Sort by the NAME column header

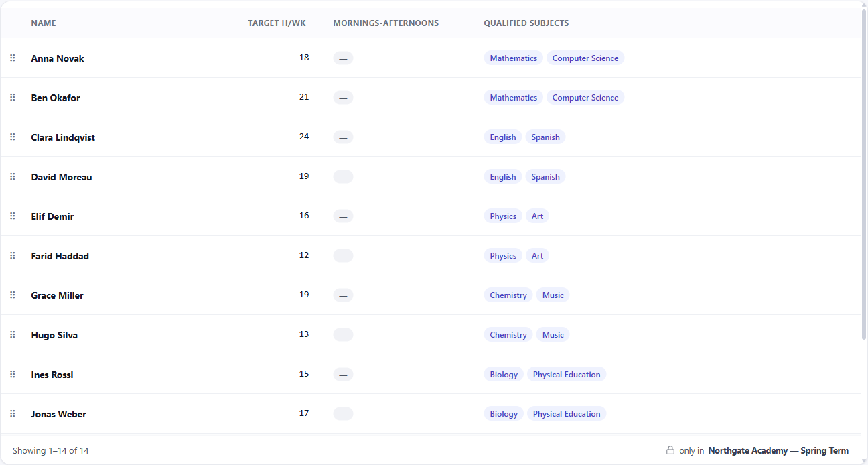tap(44, 23)
